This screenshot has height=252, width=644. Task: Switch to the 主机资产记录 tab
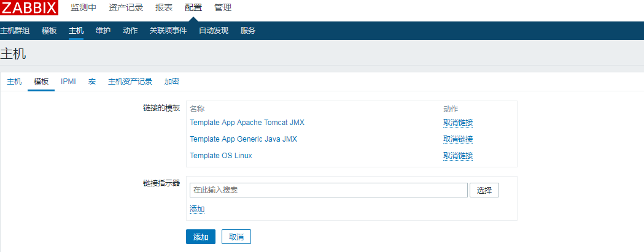pyautogui.click(x=130, y=82)
